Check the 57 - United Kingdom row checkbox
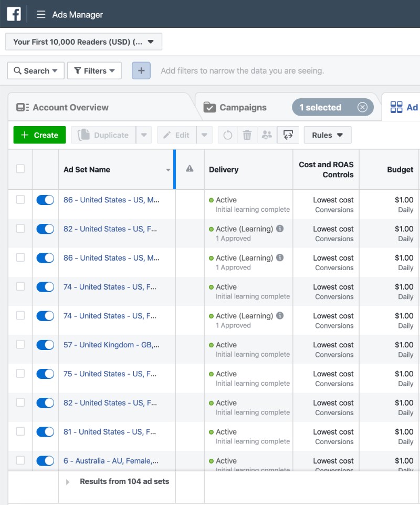 coord(20,345)
